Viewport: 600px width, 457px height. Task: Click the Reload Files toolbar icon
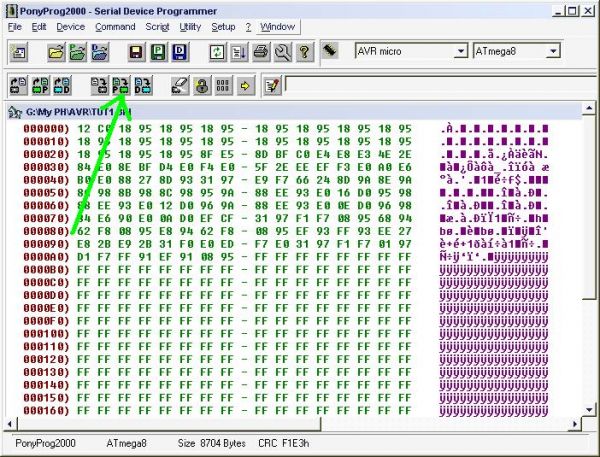pos(217,51)
